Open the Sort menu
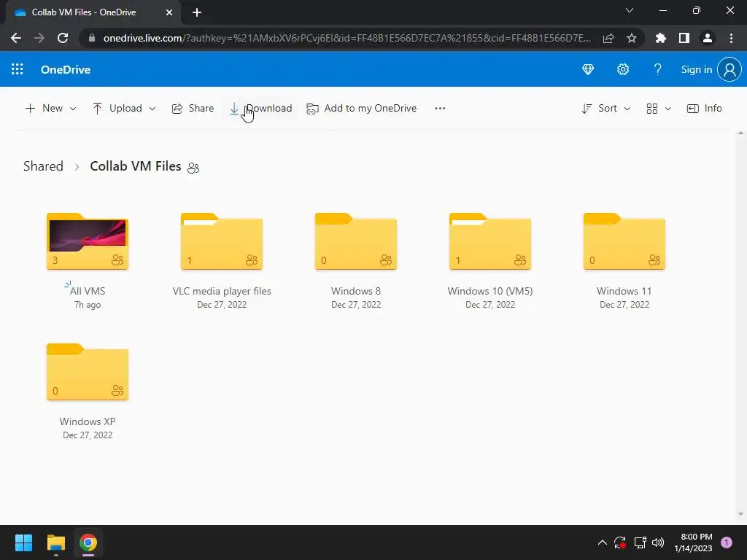The width and height of the screenshot is (747, 560). click(606, 108)
